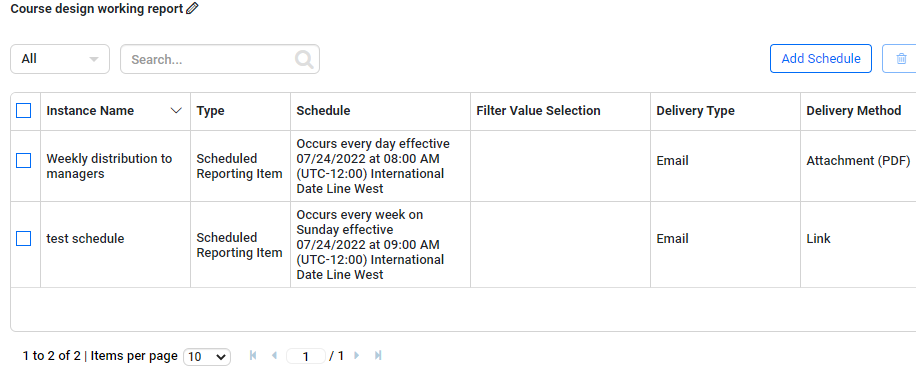Click the search magnifier icon
The image size is (916, 379).
pos(304,59)
